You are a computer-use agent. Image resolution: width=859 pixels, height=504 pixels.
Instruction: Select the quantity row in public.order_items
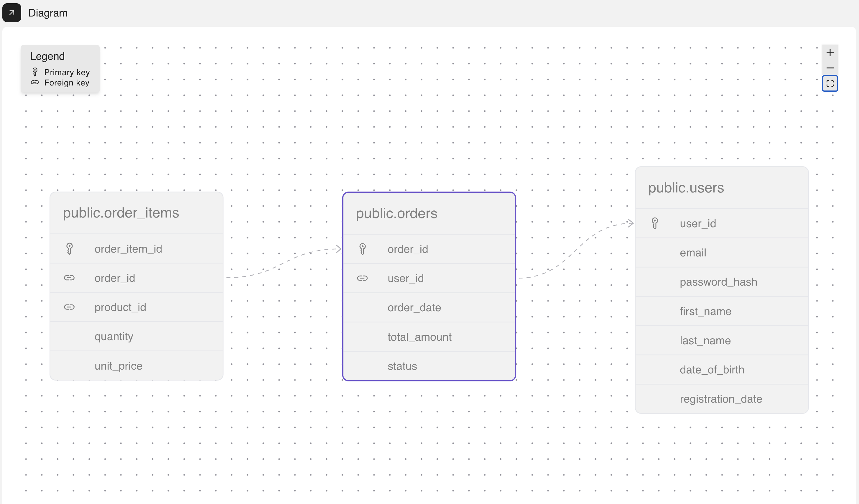[x=114, y=336]
